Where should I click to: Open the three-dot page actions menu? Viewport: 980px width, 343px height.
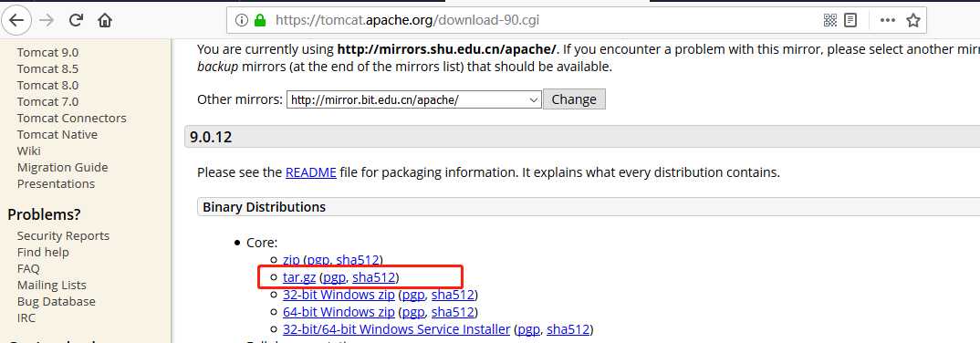[888, 21]
